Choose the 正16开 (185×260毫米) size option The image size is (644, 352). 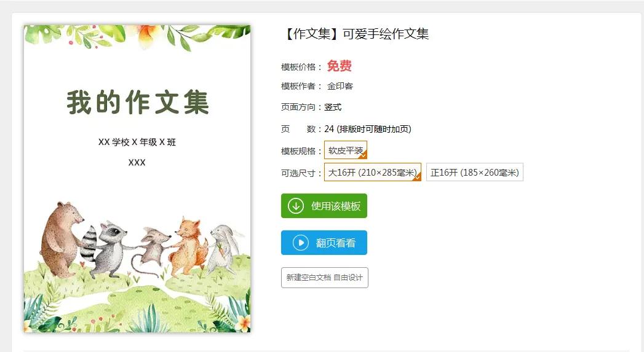[x=474, y=172]
